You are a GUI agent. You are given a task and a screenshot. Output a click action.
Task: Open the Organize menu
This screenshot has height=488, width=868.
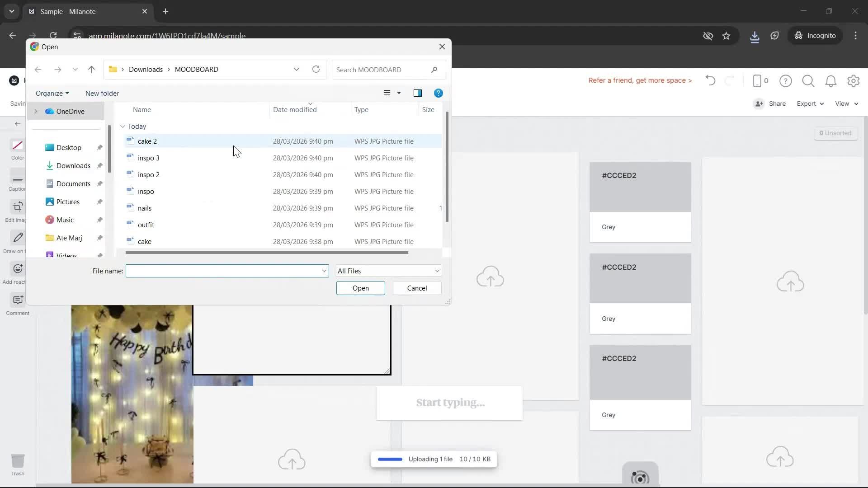pos(52,93)
